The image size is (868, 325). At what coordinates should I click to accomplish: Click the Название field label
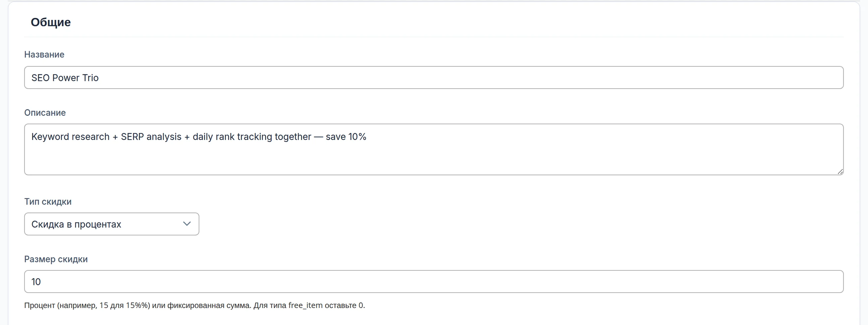pos(44,55)
